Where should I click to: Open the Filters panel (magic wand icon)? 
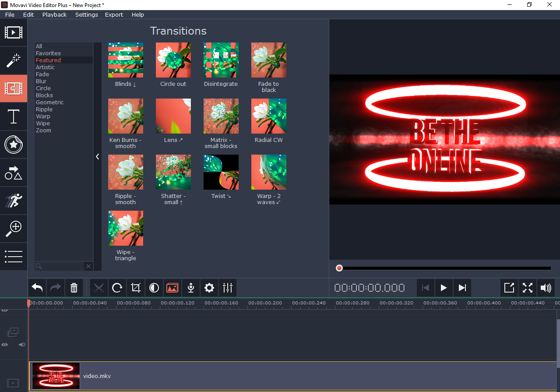(14, 60)
